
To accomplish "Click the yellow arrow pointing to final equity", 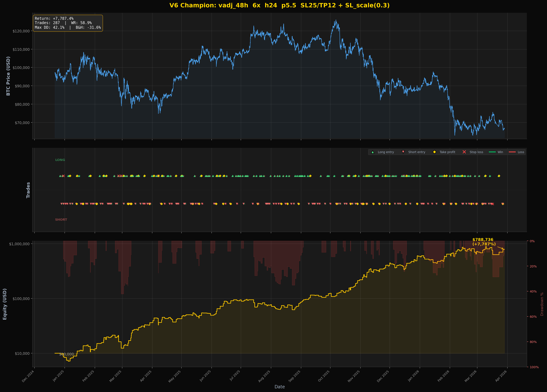I will click(501, 248).
